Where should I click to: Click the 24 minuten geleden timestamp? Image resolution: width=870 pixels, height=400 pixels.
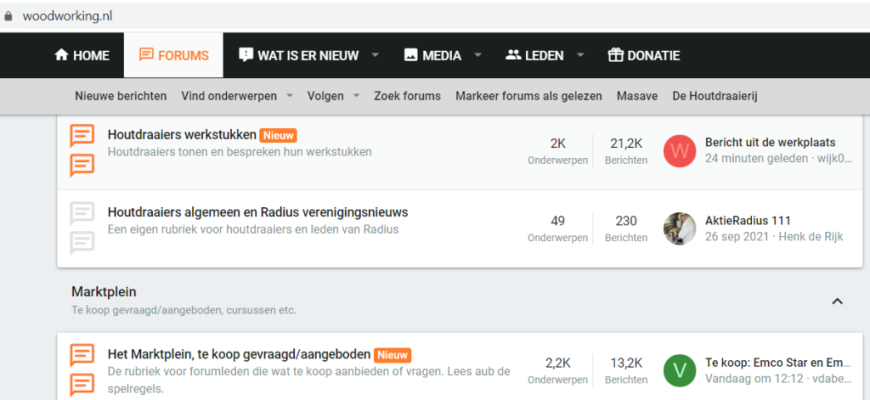[x=756, y=159]
